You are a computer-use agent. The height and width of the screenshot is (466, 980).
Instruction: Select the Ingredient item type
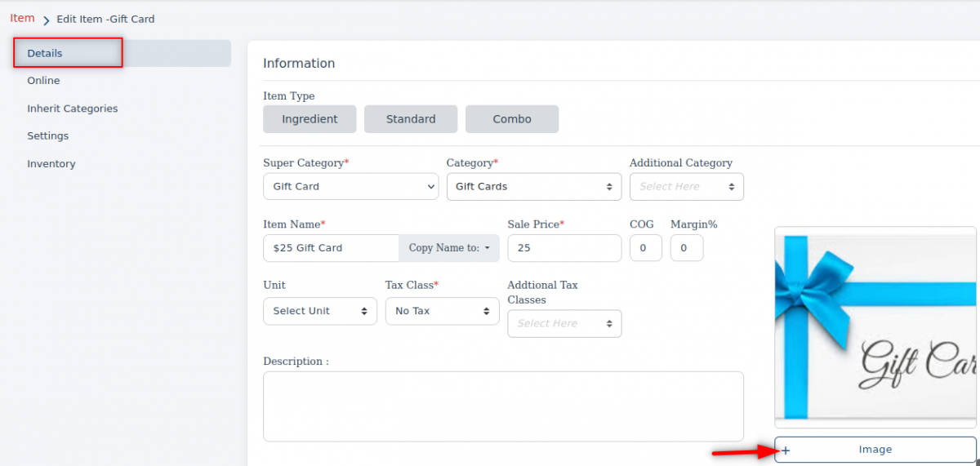point(310,119)
